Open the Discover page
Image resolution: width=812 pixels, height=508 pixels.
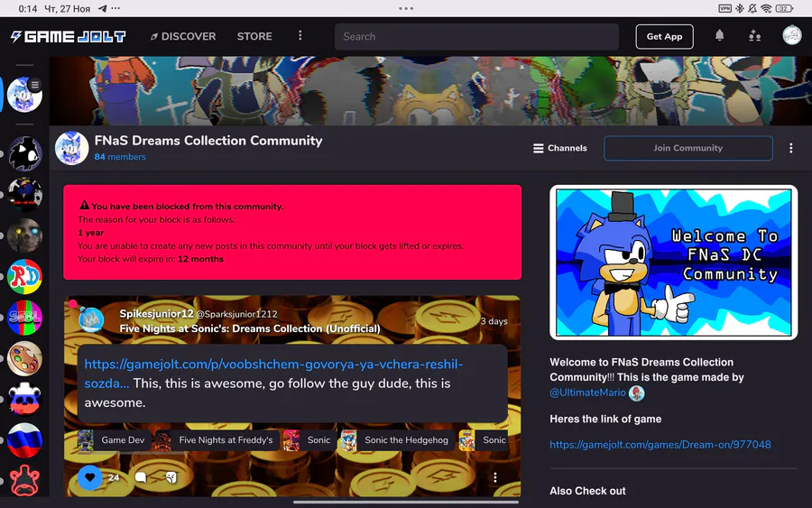183,36
